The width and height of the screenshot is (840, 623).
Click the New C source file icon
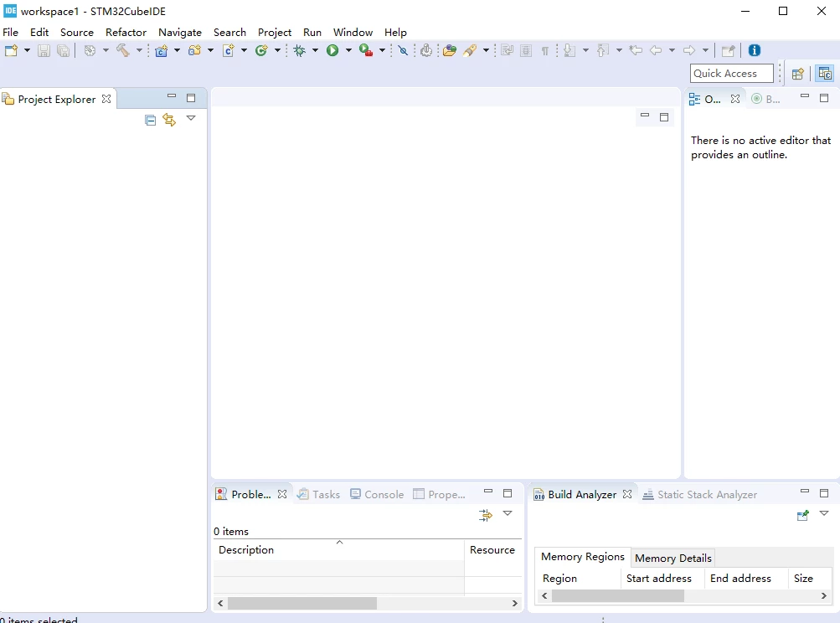click(x=228, y=50)
